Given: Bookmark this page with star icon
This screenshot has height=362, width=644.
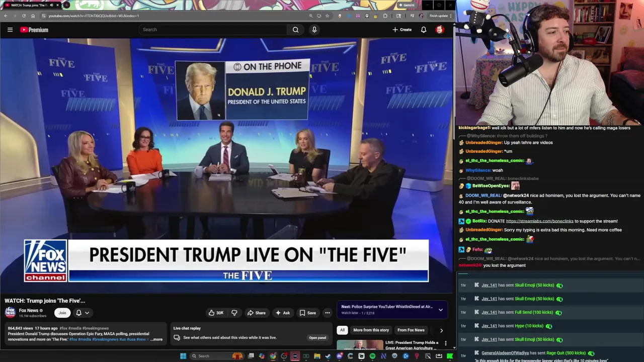Looking at the screenshot, I should (327, 16).
